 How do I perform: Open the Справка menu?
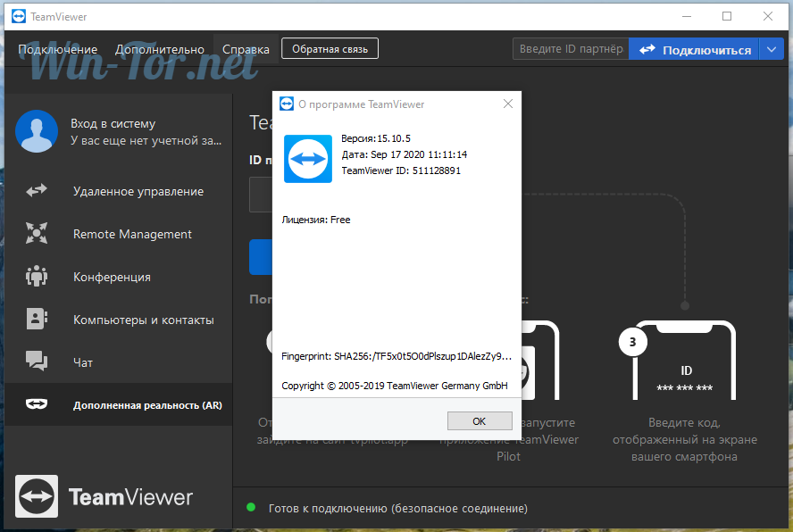tap(246, 50)
